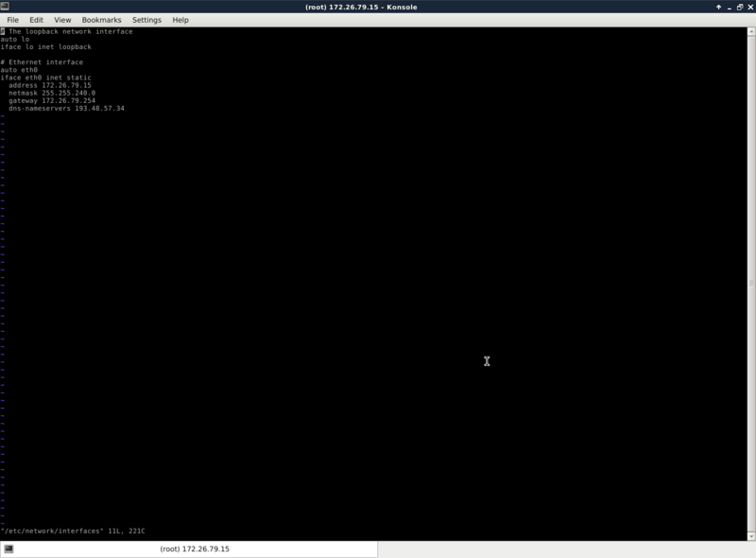The image size is (756, 558).
Task: Open the Bookmarks menu
Action: click(101, 20)
